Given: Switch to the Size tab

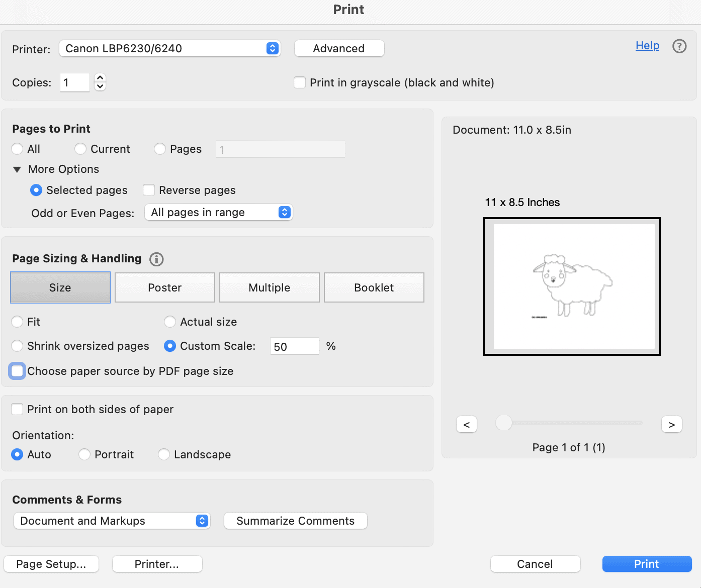Looking at the screenshot, I should point(60,287).
